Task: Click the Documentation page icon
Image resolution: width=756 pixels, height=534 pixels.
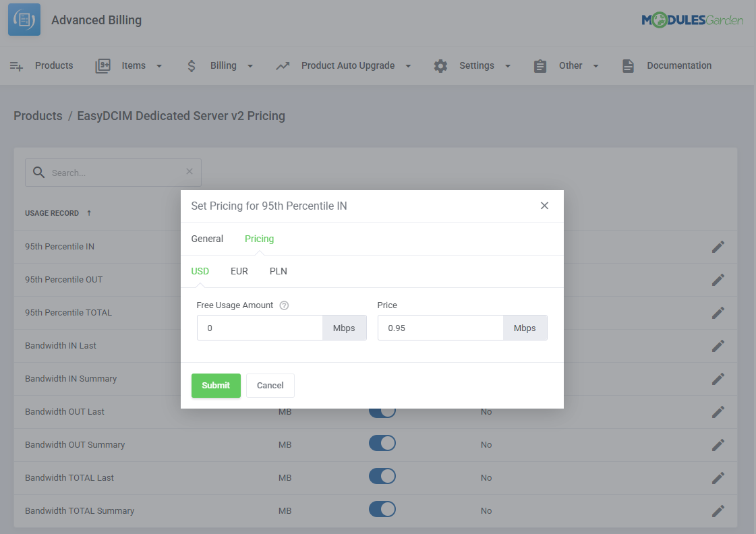Action: 628,66
